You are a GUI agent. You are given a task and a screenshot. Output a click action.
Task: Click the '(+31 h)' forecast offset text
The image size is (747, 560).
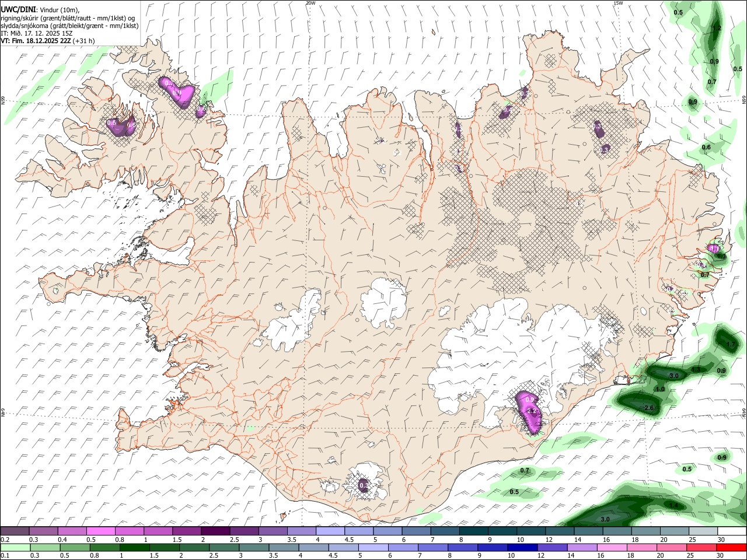pyautogui.click(x=84, y=41)
